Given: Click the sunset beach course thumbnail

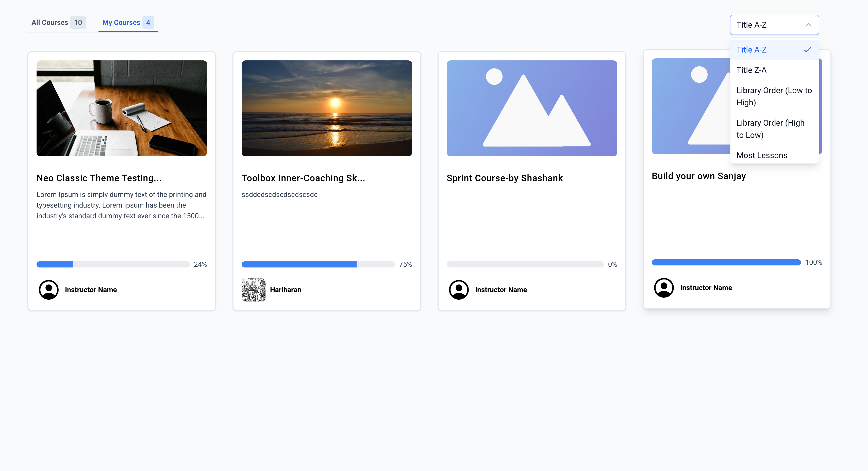Looking at the screenshot, I should pyautogui.click(x=326, y=108).
